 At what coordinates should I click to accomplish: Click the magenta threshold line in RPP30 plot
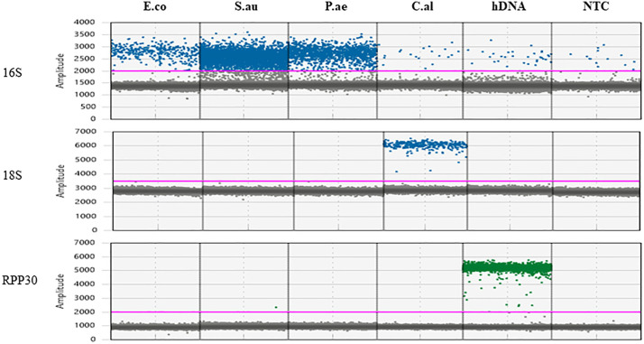pyautogui.click(x=375, y=311)
